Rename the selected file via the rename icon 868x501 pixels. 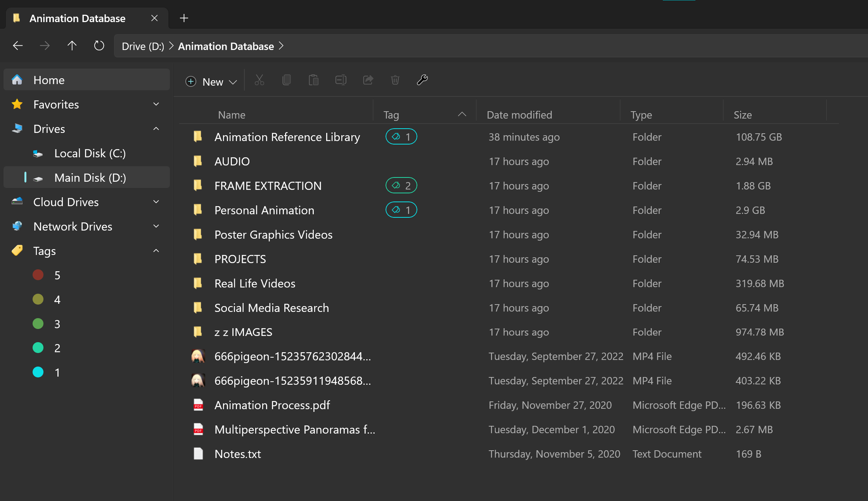341,80
